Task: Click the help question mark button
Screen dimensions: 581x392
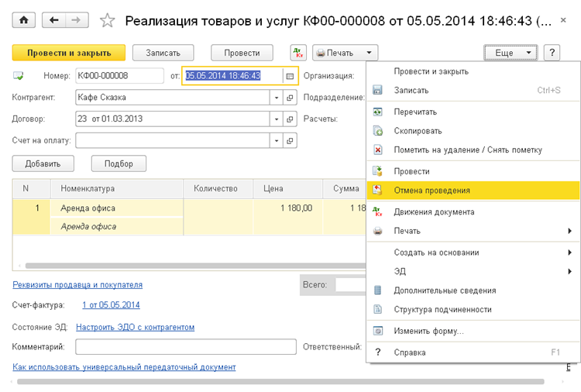Action: click(x=552, y=53)
